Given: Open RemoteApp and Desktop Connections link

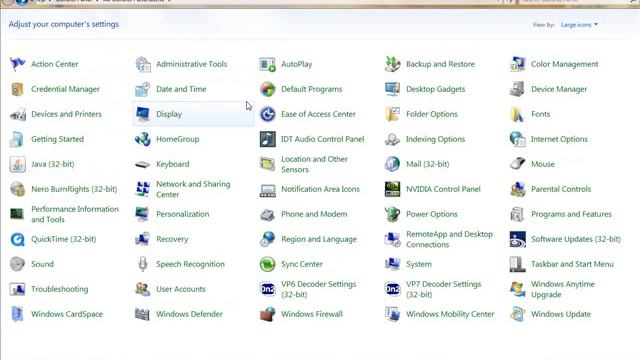Looking at the screenshot, I should click(x=449, y=239).
